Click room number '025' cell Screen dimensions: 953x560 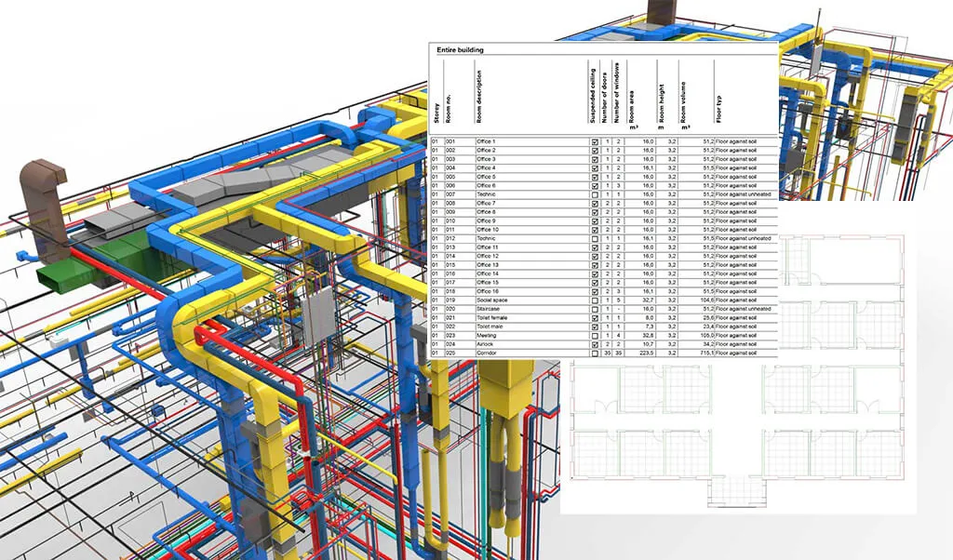[450, 353]
